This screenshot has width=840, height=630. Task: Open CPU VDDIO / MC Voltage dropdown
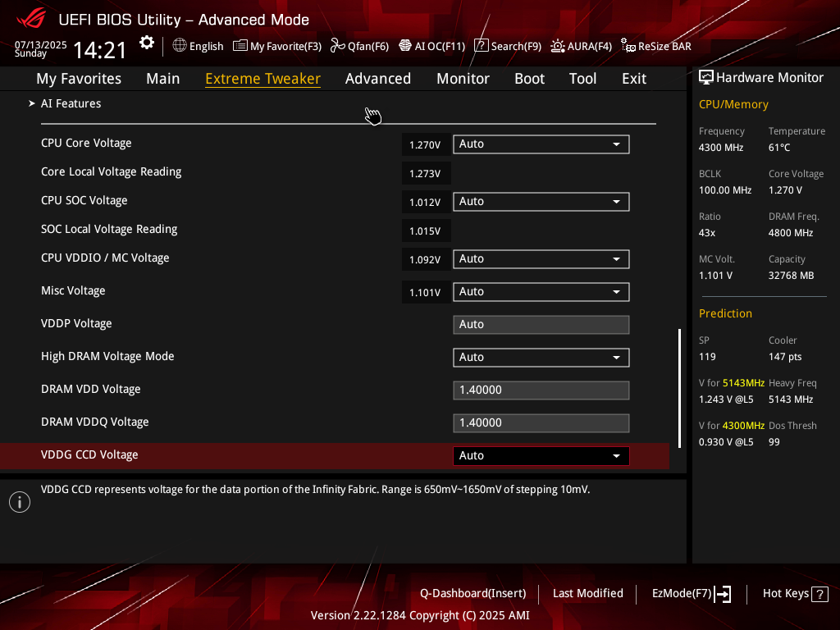pos(541,258)
